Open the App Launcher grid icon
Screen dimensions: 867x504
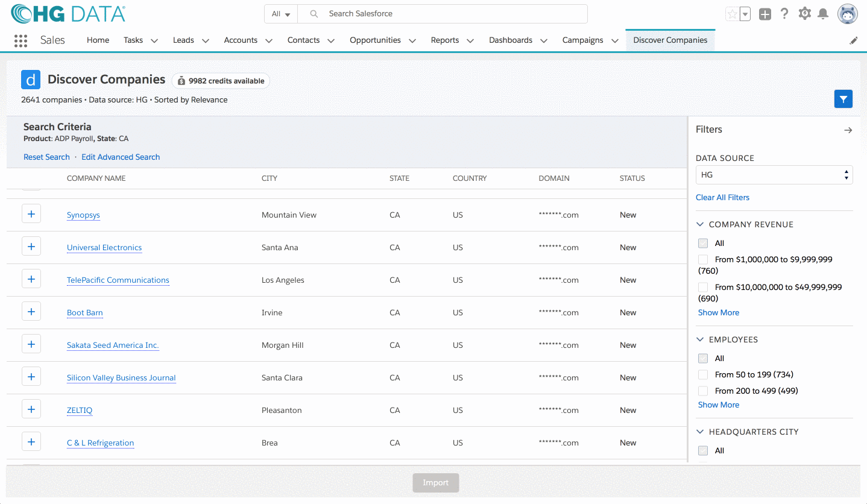[x=20, y=40]
